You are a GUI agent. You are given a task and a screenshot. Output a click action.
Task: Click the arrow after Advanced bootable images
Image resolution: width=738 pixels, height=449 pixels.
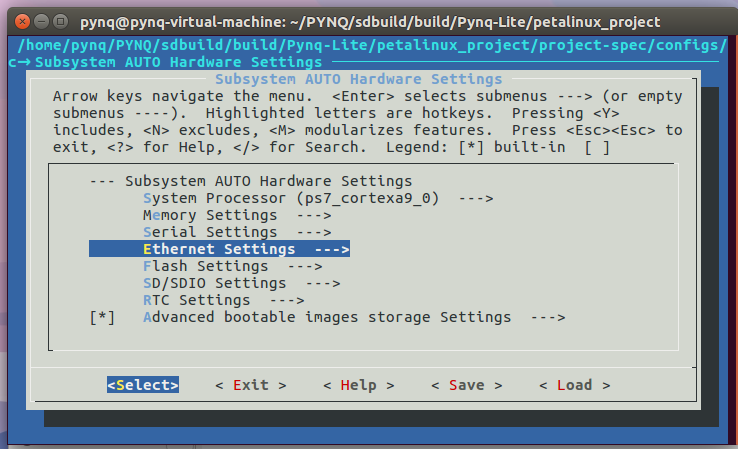tap(548, 318)
